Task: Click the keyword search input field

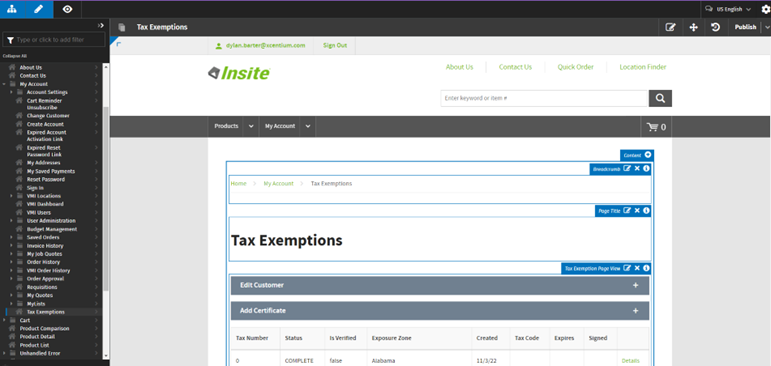Action: (544, 98)
